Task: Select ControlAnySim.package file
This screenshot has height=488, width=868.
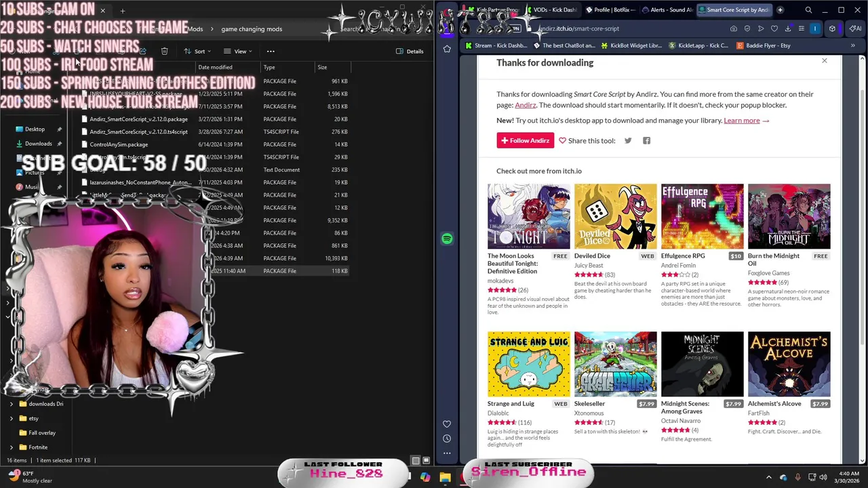Action: coord(214,144)
